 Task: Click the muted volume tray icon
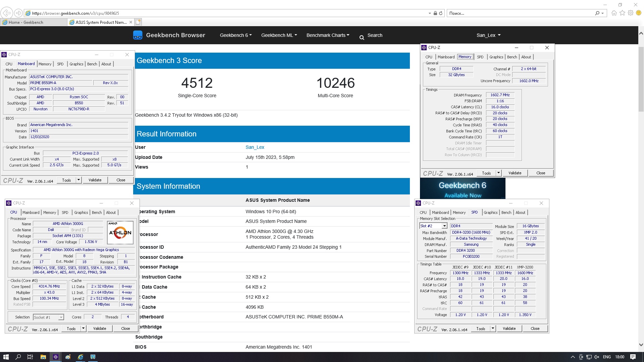[597, 357]
